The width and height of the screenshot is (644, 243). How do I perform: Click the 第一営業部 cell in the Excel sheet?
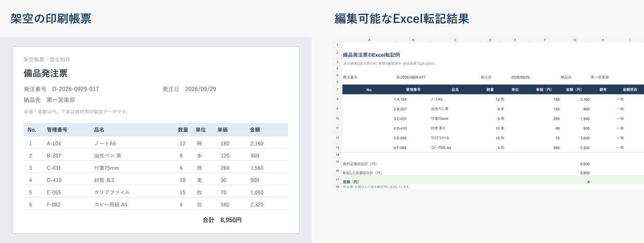[600, 77]
